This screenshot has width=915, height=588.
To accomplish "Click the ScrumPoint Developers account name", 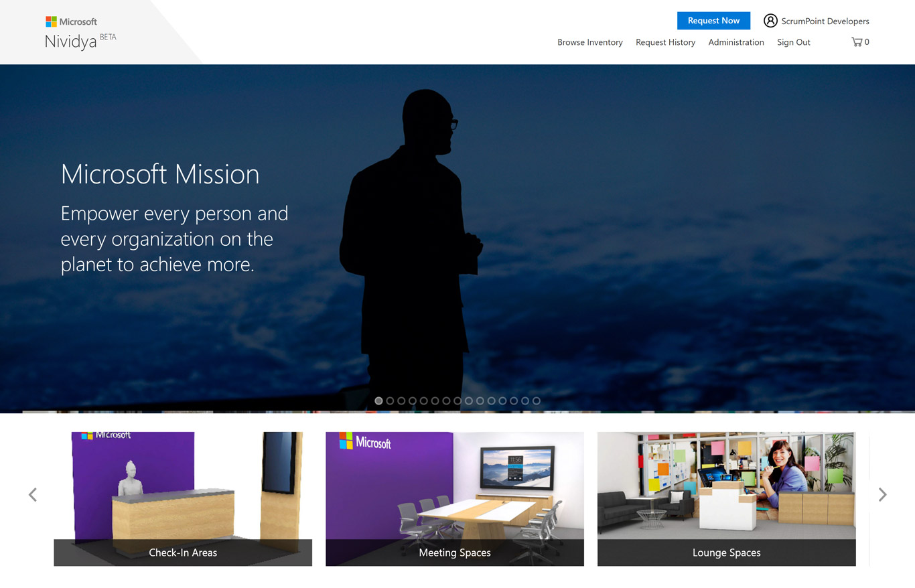I will coord(825,21).
